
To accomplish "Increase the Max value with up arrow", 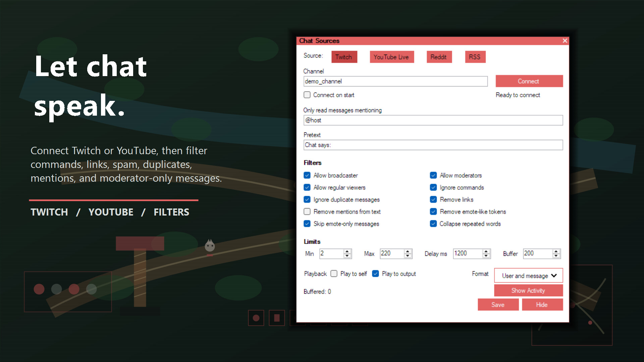I will tap(408, 251).
